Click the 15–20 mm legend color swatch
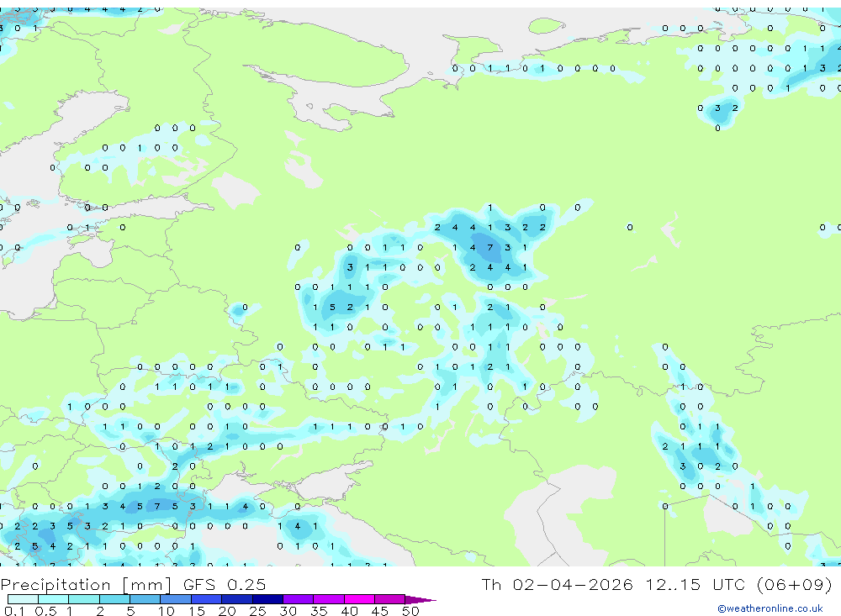Image resolution: width=841 pixels, height=616 pixels. (207, 599)
